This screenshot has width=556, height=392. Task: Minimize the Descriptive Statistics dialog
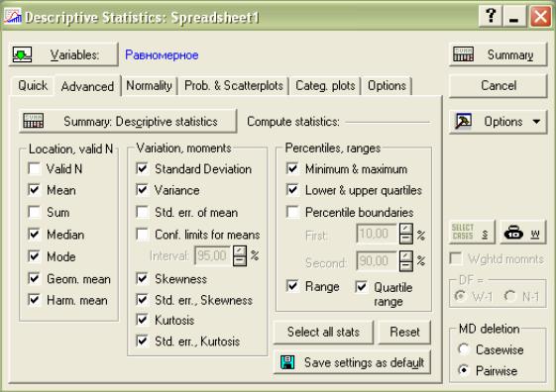(x=513, y=16)
